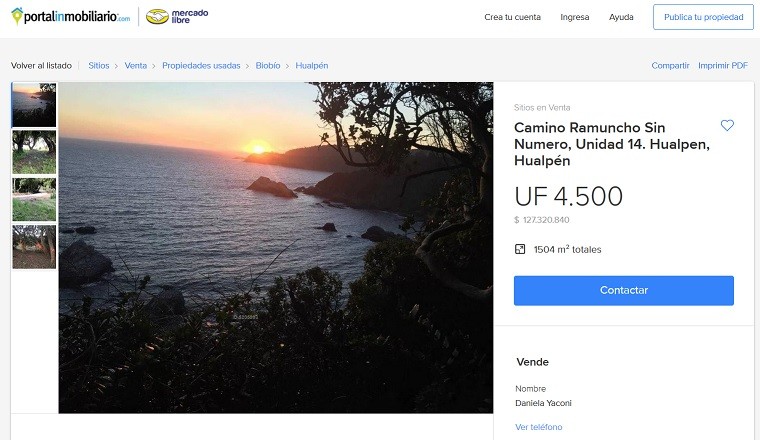Click Publica tu propiedad button

point(703,17)
